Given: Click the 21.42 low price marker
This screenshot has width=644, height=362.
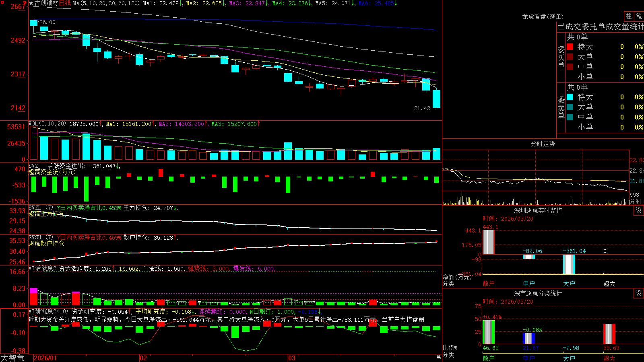Looking at the screenshot, I should tap(422, 108).
